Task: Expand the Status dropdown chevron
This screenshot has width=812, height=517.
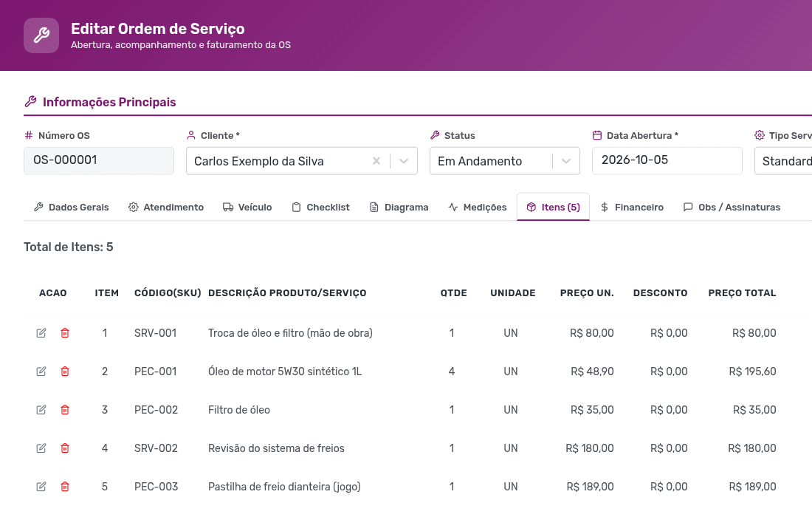Action: click(566, 161)
